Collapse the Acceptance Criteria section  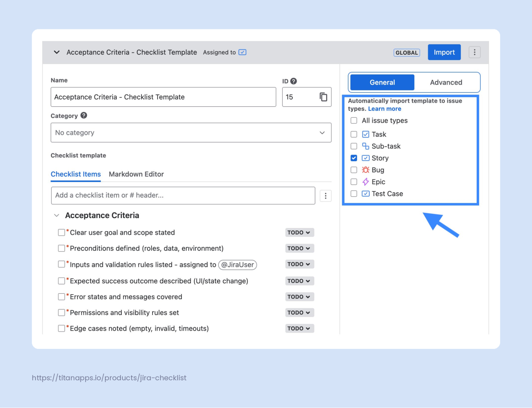56,215
